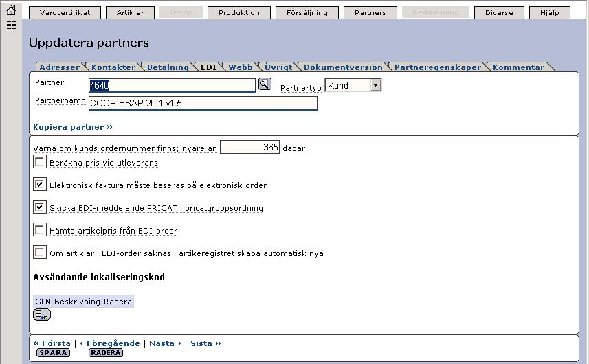Switch to the Övrigt tab
The width and height of the screenshot is (589, 364).
278,67
